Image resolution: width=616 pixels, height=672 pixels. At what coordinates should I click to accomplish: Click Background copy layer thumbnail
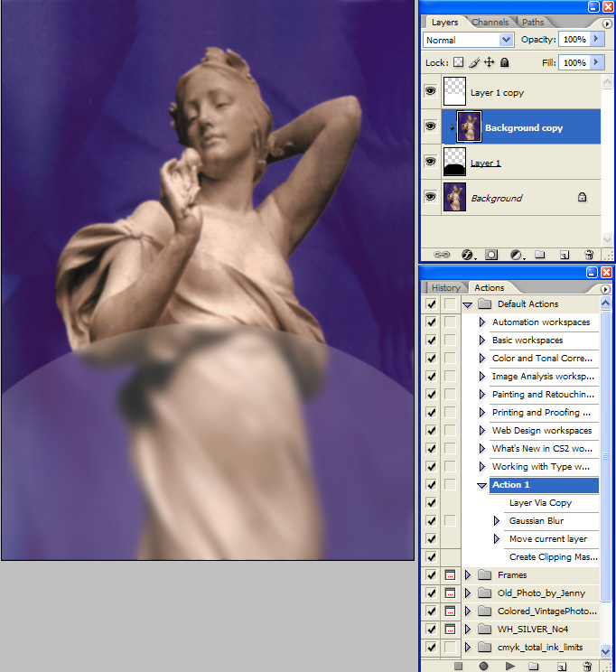click(x=469, y=126)
